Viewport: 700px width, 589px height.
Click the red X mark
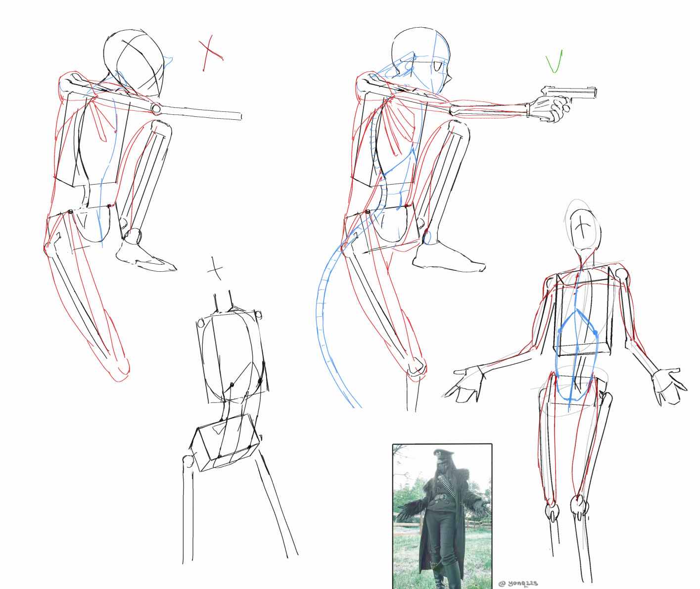pyautogui.click(x=210, y=52)
